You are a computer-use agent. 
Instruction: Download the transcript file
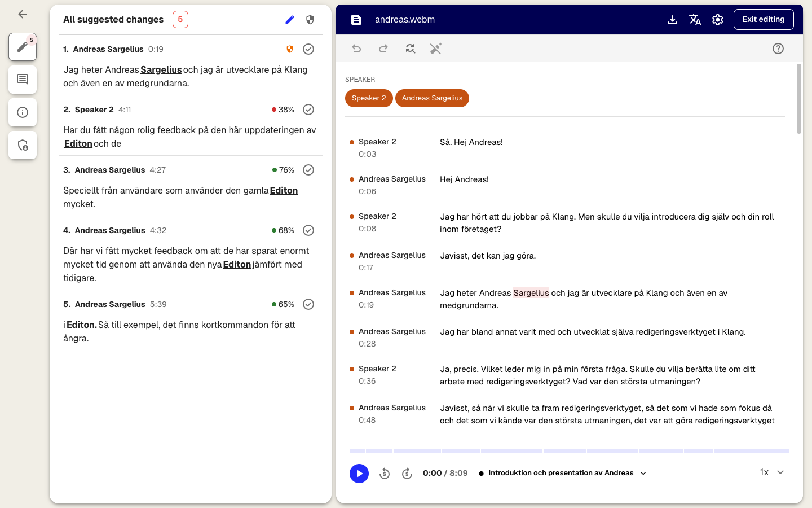[x=672, y=20]
